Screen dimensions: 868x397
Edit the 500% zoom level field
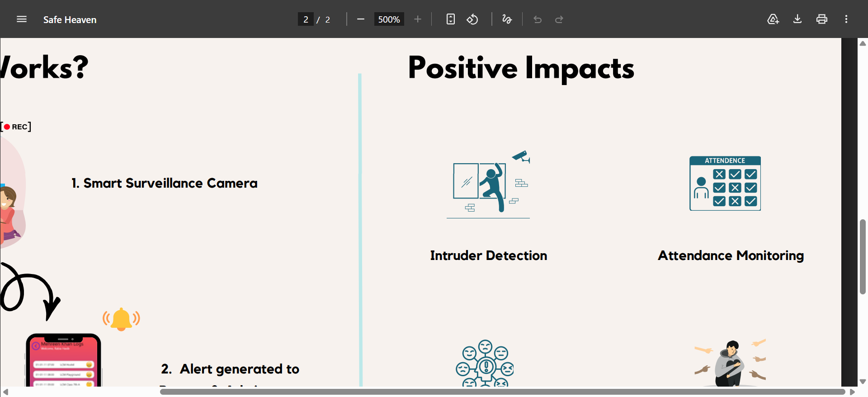(x=389, y=19)
